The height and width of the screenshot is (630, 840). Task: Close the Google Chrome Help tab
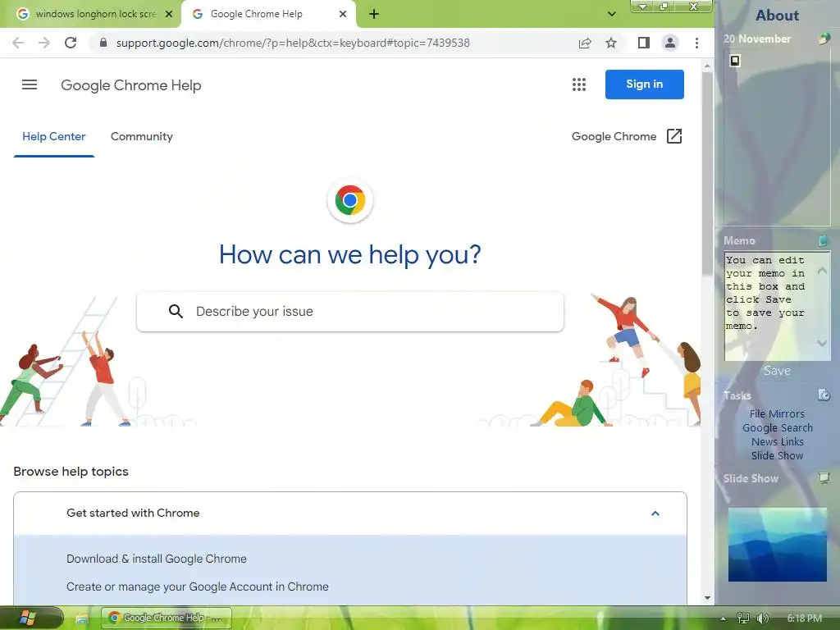click(343, 14)
